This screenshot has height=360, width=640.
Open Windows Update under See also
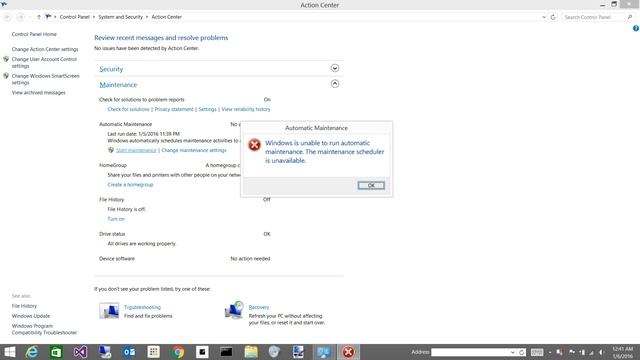click(31, 316)
